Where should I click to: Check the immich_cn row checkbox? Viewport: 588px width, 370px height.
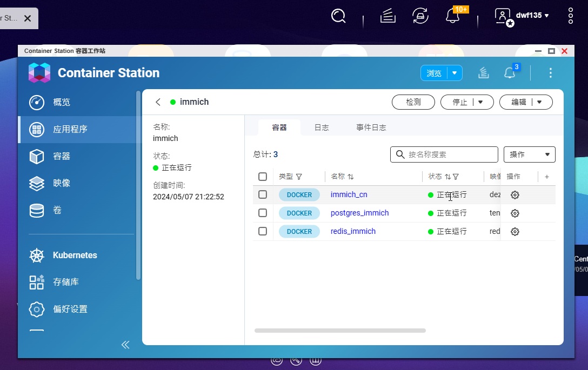coord(263,194)
